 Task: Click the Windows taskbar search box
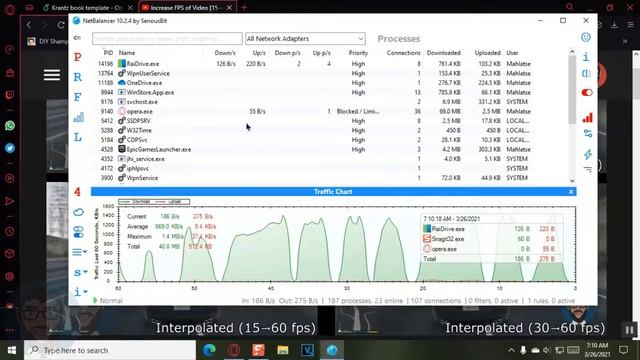(110, 350)
